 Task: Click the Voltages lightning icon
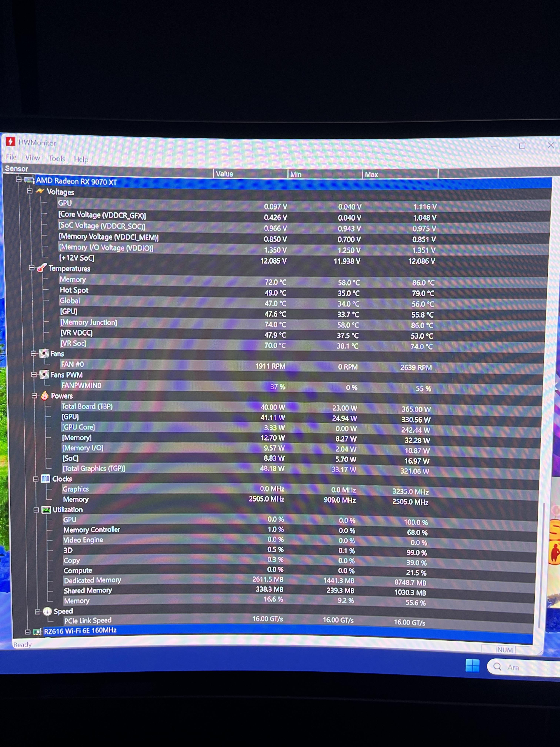tap(40, 191)
